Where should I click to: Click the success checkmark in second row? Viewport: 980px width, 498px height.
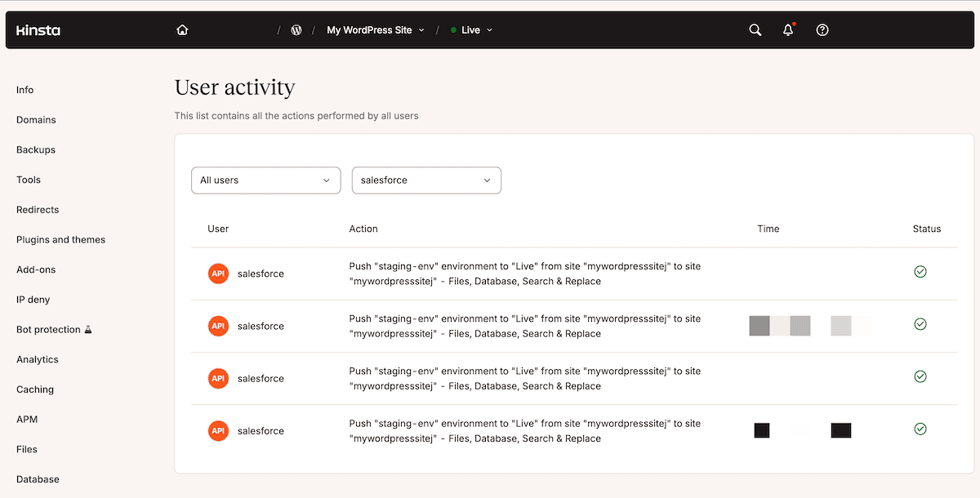click(920, 324)
